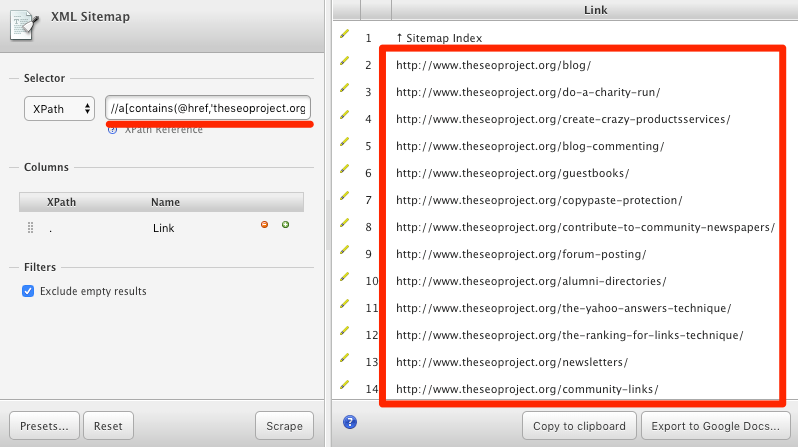Select the newsletters link row
The image size is (798, 447).
point(511,362)
